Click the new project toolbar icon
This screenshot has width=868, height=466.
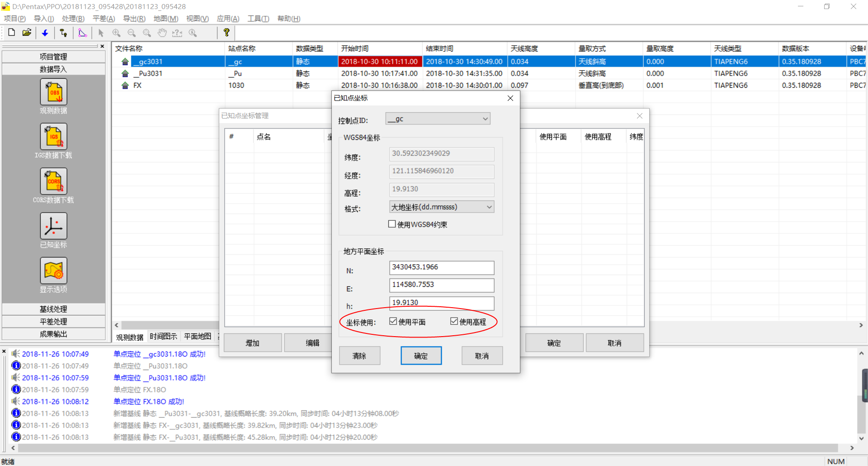[12, 33]
